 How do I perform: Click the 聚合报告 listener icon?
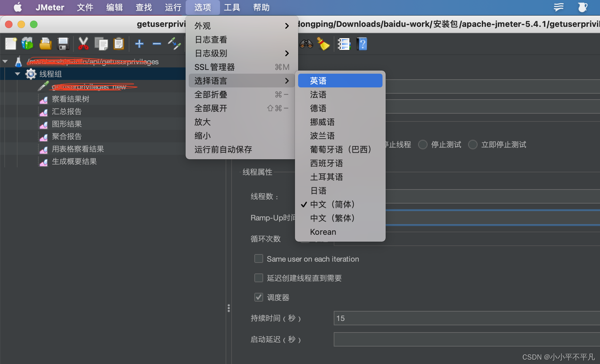pyautogui.click(x=43, y=137)
